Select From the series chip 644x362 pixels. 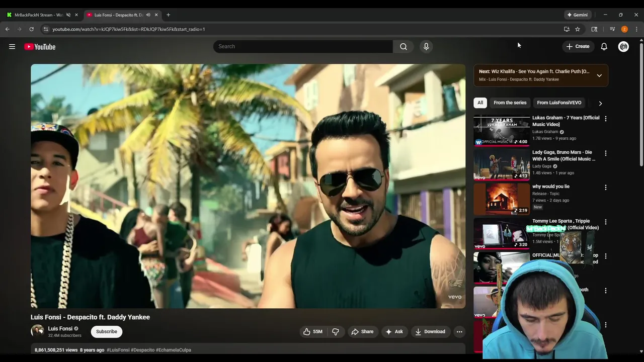coord(510,103)
